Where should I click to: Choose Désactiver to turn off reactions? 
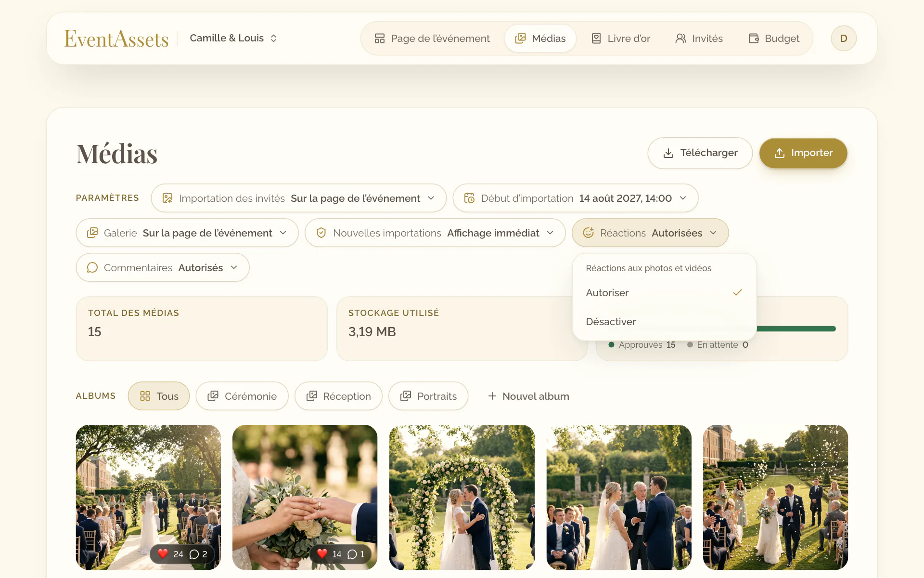(x=664, y=322)
